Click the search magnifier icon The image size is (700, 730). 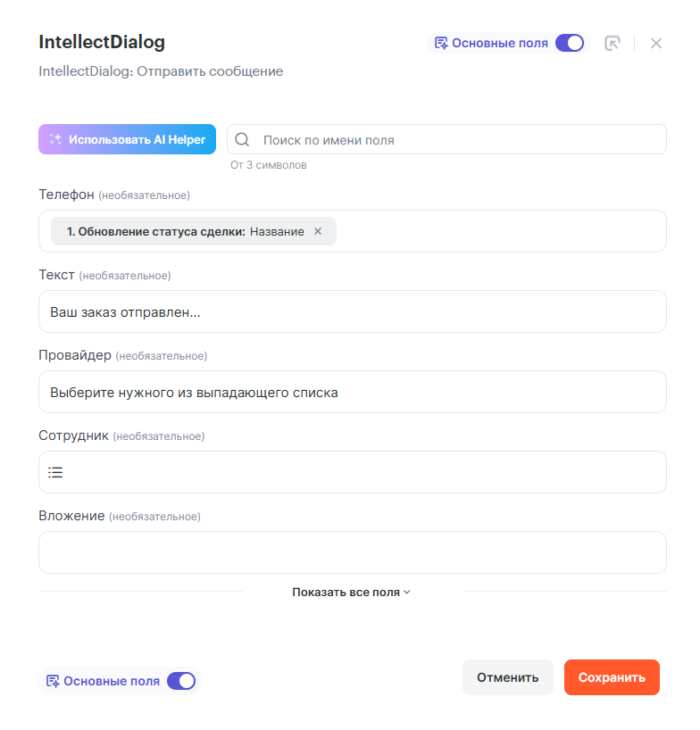(242, 140)
